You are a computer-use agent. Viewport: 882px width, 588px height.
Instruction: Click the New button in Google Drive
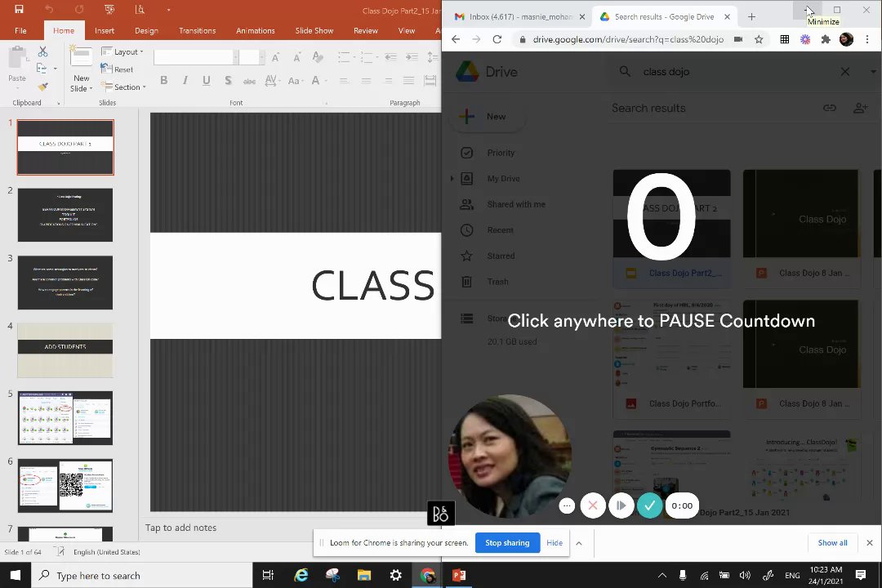(x=488, y=117)
